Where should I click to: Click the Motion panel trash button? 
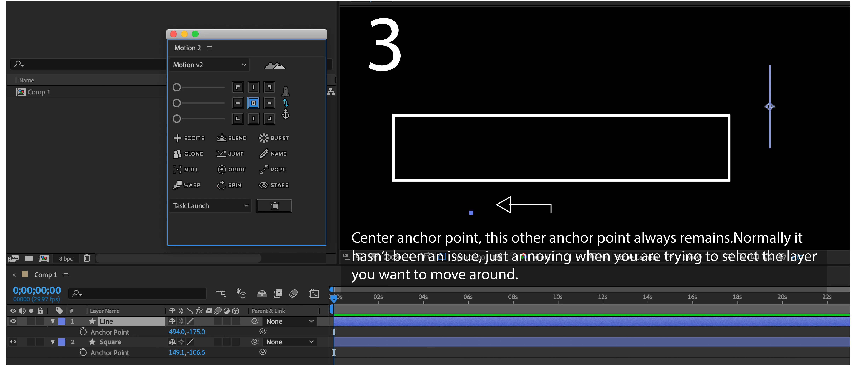click(x=274, y=206)
